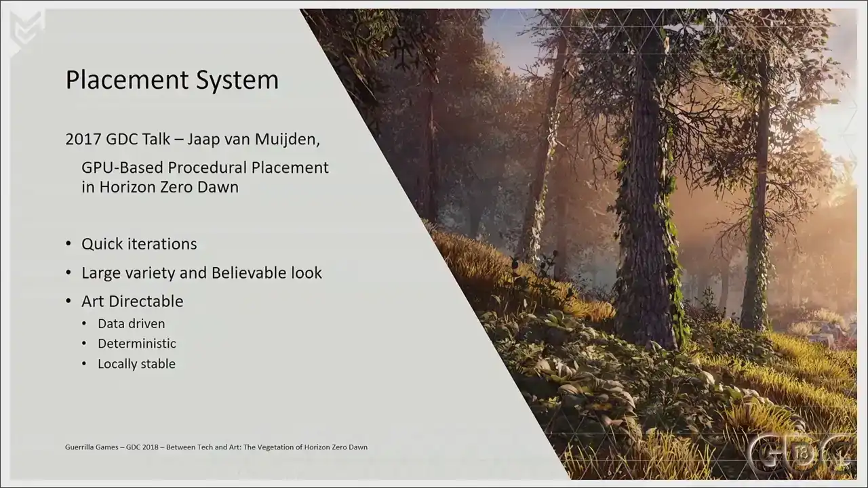The height and width of the screenshot is (488, 868).
Task: Select the Placement System slide title
Action: pos(172,80)
